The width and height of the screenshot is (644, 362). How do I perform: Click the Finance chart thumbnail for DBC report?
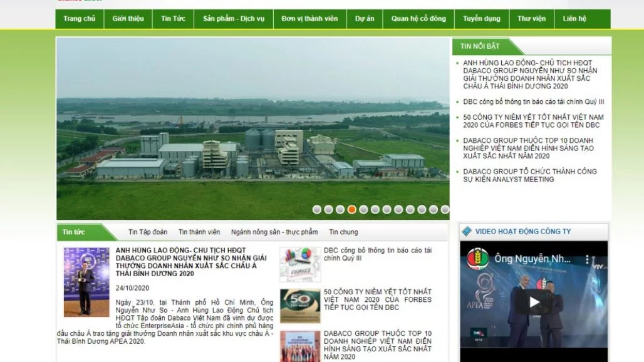tap(300, 265)
